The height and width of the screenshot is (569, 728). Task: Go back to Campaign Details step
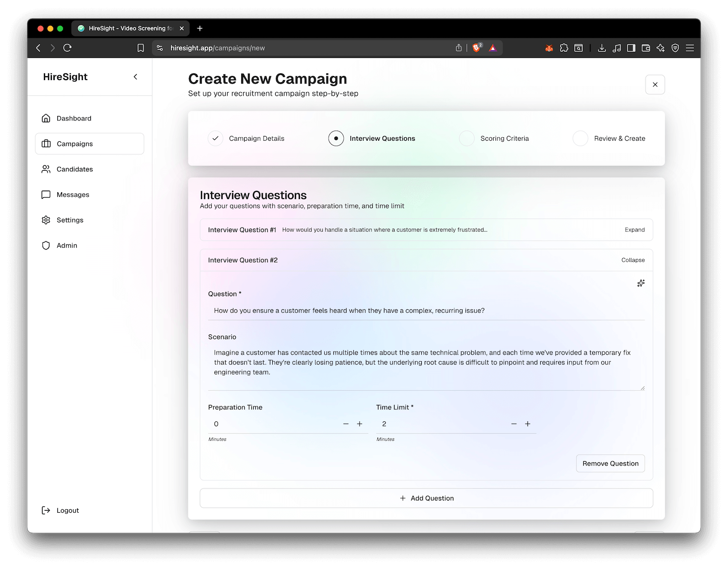(x=215, y=138)
